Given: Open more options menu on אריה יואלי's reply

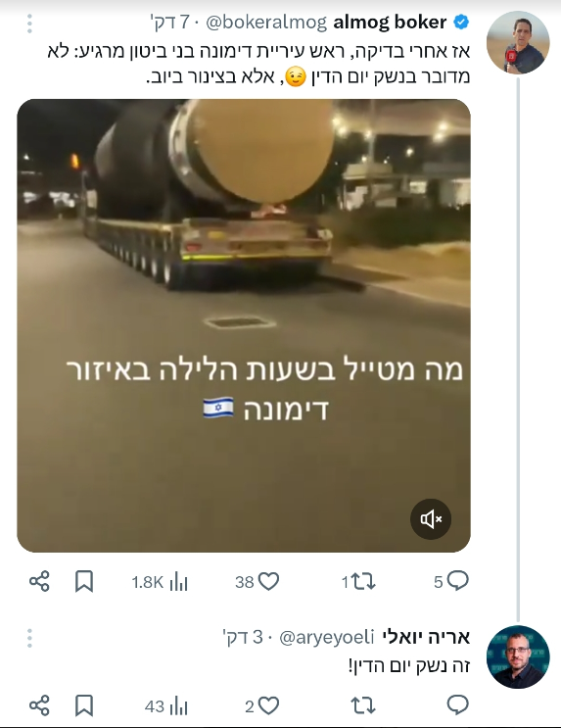Looking at the screenshot, I should tap(29, 638).
